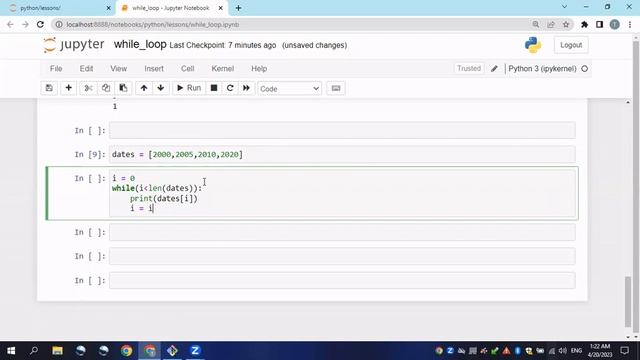Save notebook with the floppy disk icon

[x=49, y=88]
